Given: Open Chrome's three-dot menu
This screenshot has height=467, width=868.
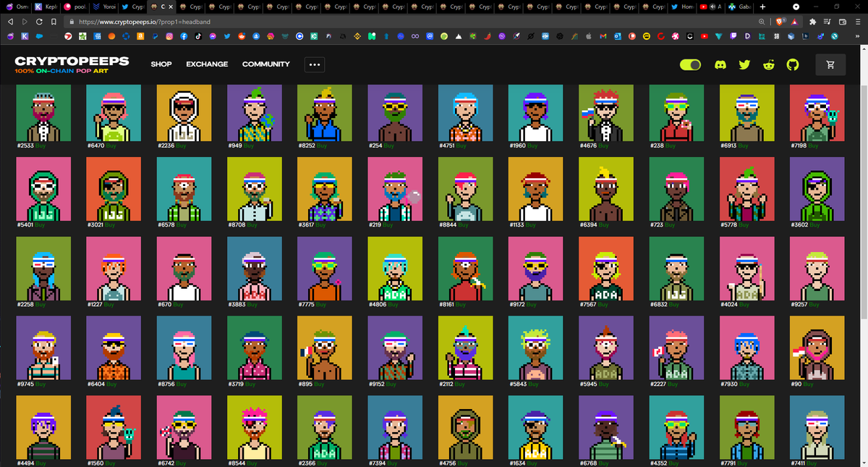Looking at the screenshot, I should [x=858, y=22].
